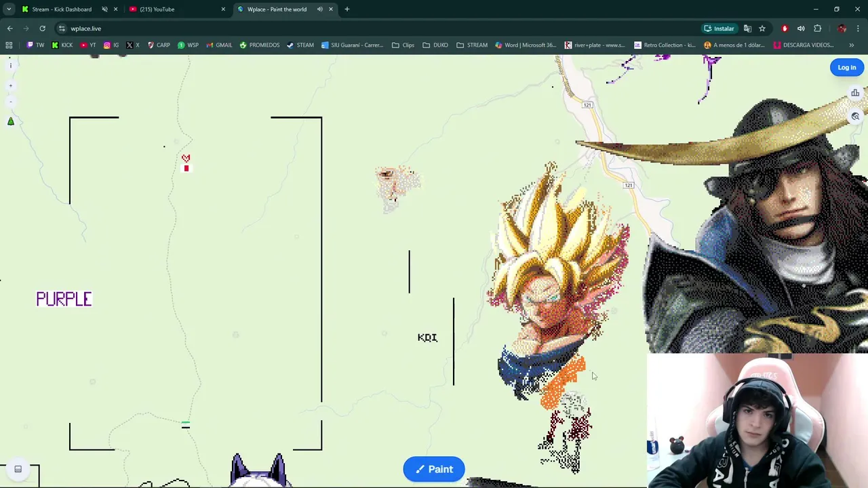Open the Retro Collection bookmark
This screenshot has width=868, height=488.
pyautogui.click(x=665, y=45)
